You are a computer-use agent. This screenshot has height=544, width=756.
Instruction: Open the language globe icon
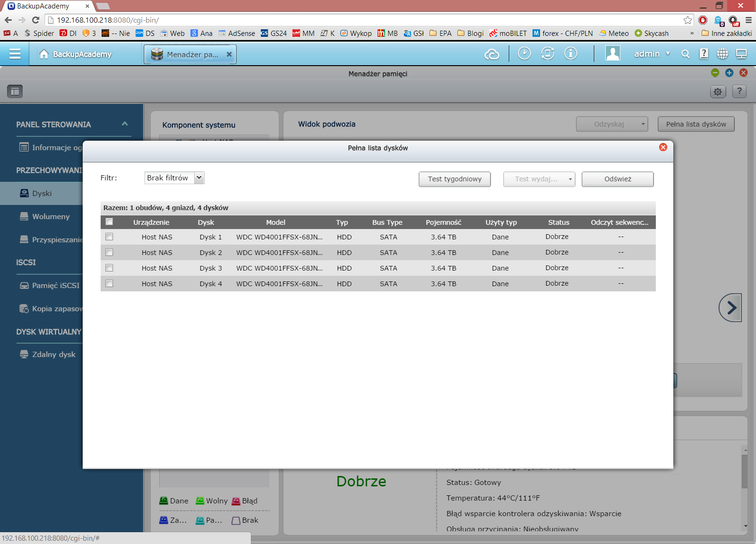coord(722,54)
